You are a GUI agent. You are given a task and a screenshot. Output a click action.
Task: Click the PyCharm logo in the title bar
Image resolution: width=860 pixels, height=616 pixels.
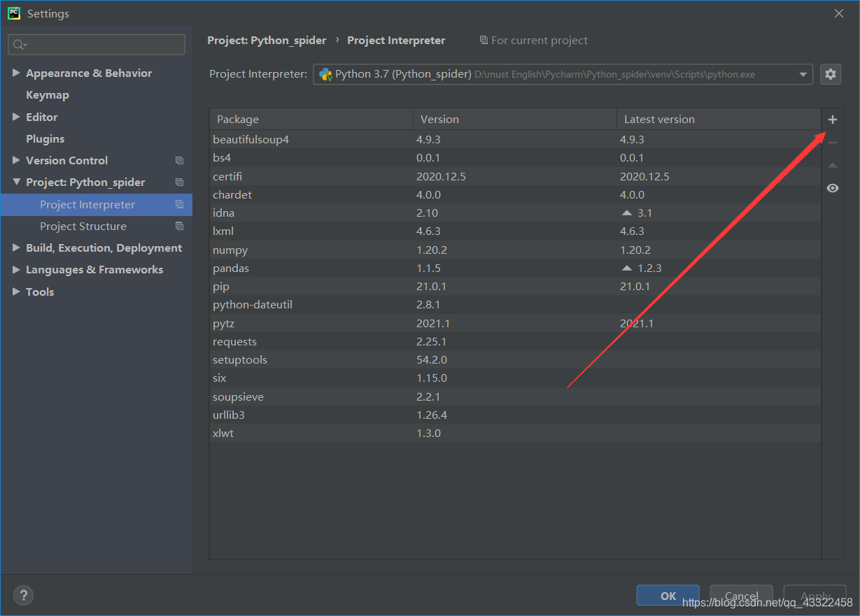[13, 13]
